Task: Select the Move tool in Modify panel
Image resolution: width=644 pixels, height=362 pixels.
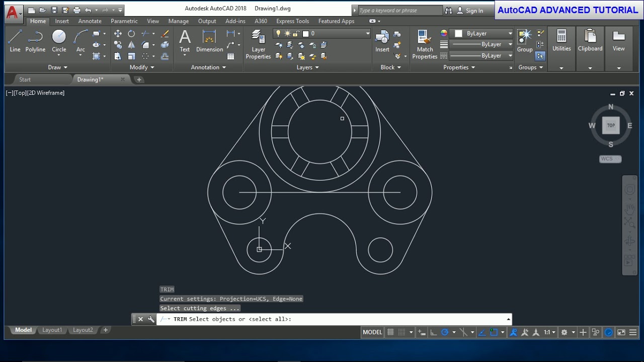Action: click(x=118, y=34)
